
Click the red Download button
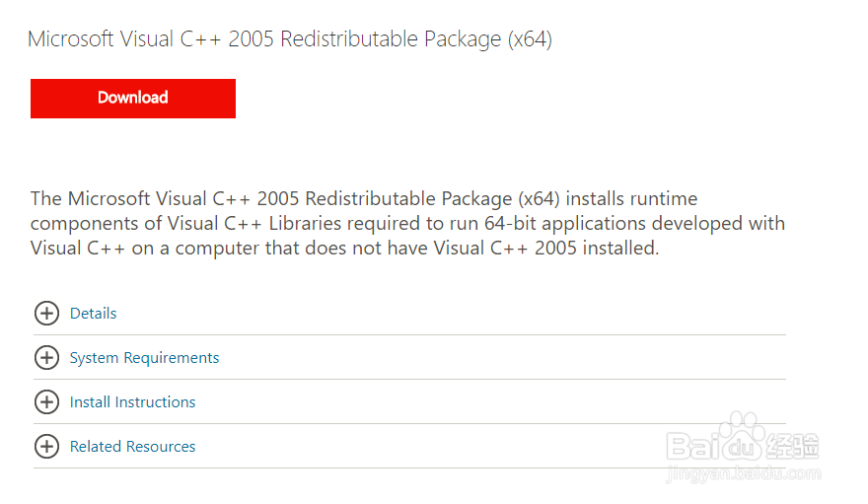pyautogui.click(x=133, y=99)
